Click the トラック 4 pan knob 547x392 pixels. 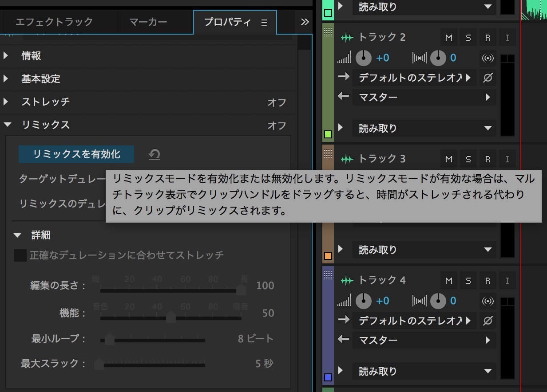(438, 301)
